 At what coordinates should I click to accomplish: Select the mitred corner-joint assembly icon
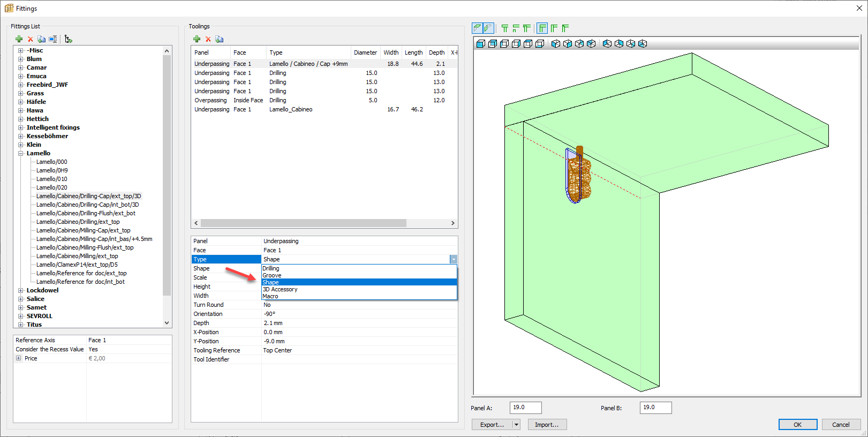click(565, 28)
